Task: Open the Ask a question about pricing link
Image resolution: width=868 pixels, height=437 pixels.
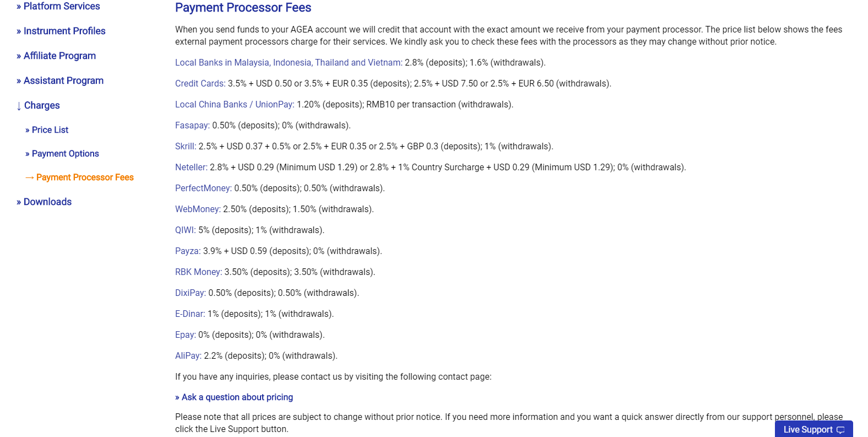Action: coord(234,397)
